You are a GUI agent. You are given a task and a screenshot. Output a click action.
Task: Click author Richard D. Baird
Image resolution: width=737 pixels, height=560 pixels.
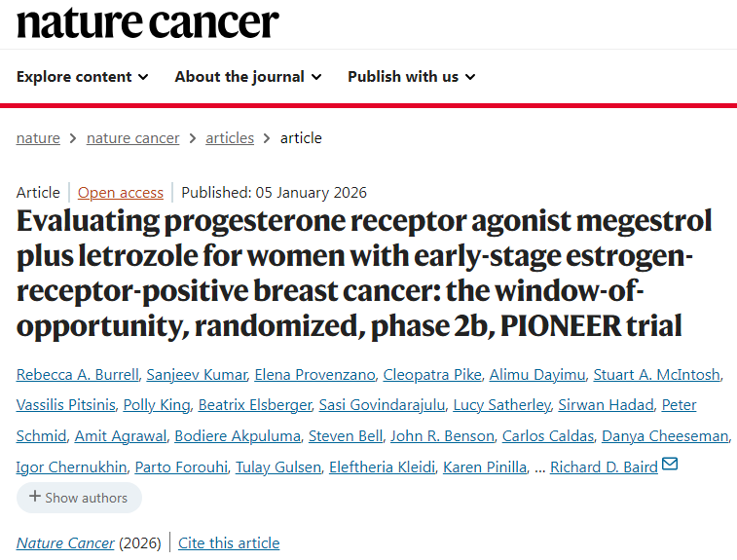604,467
